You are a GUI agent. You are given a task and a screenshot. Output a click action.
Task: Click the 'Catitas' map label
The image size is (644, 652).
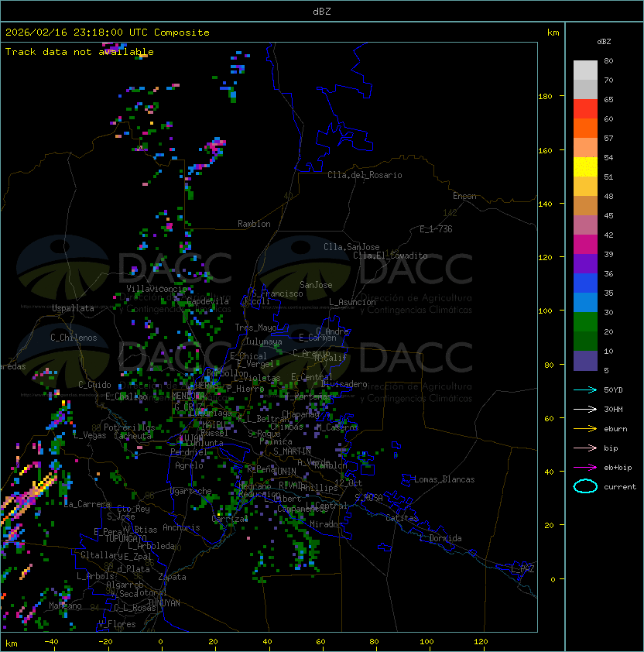402,518
